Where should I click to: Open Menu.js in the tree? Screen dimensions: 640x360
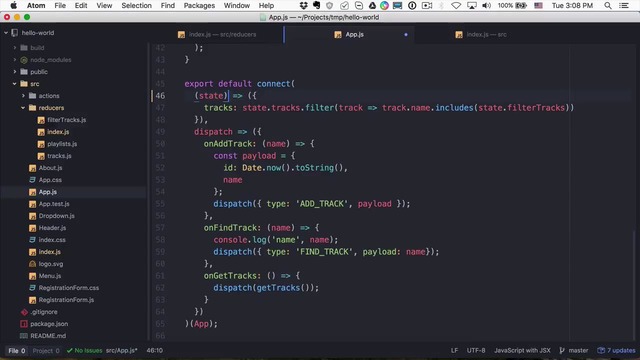50,276
